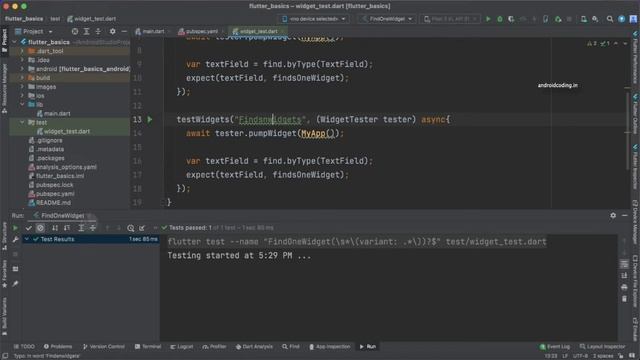Open the Layout Inspector
The width and height of the screenshot is (640, 360).
pyautogui.click(x=602, y=347)
